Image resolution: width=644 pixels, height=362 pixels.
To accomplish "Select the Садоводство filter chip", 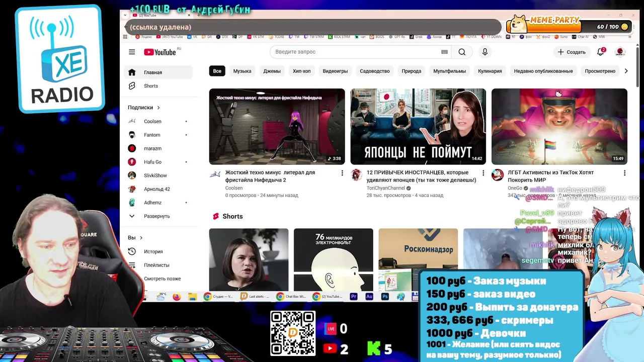I will [375, 71].
